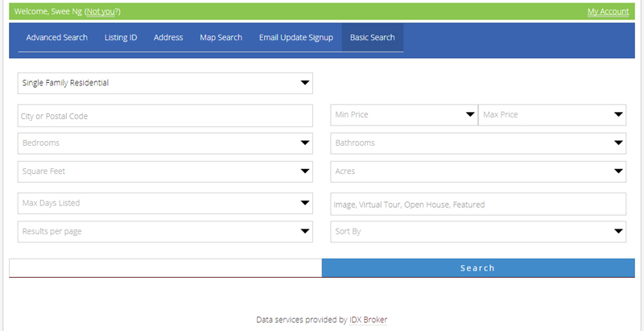Image resolution: width=644 pixels, height=331 pixels.
Task: Switch to the Listing ID tab
Action: click(x=121, y=38)
